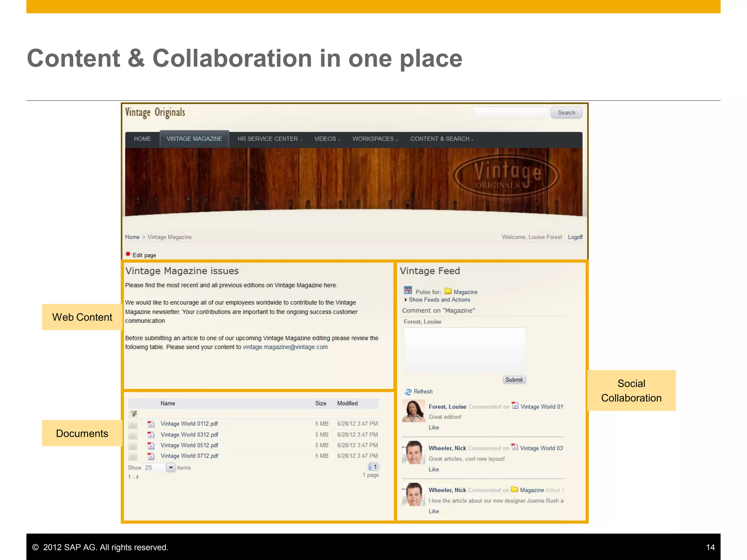Click the Search button
Viewport: 747px width, 560px height.
click(566, 113)
